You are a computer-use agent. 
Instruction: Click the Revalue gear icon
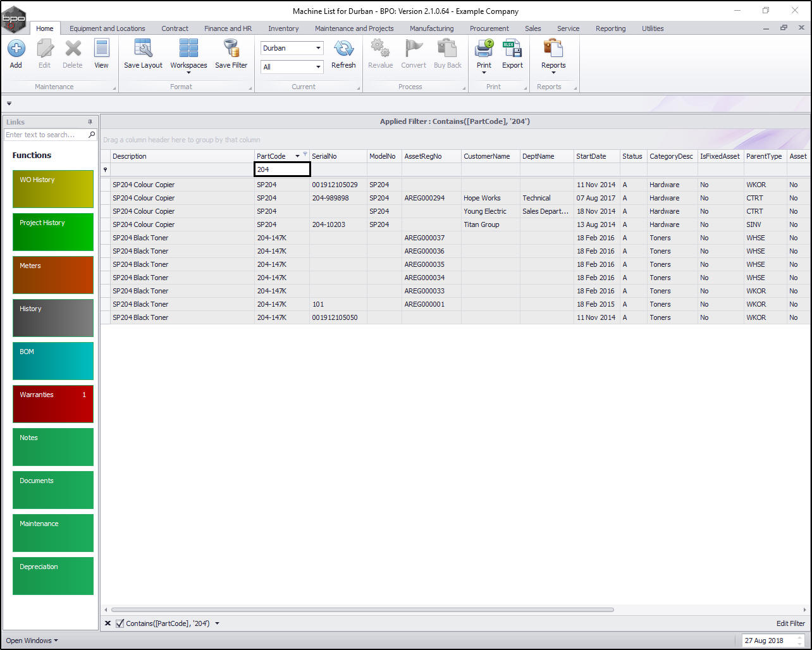[380, 49]
